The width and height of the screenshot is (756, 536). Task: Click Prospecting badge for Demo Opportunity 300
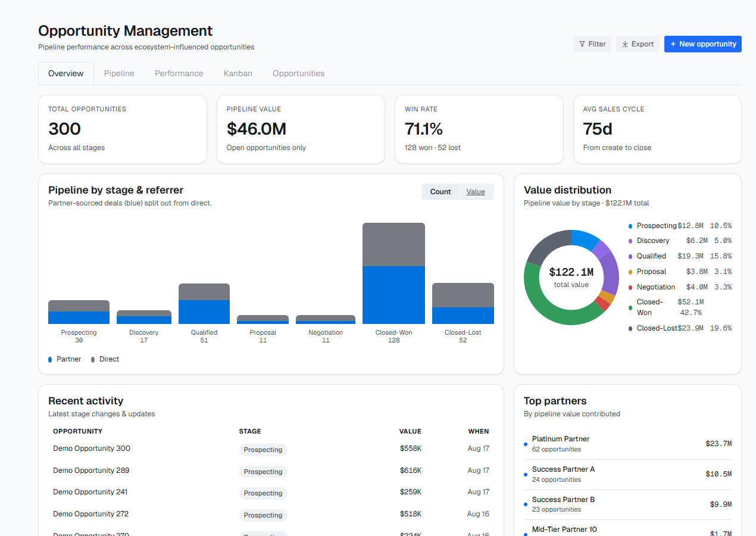coord(263,450)
